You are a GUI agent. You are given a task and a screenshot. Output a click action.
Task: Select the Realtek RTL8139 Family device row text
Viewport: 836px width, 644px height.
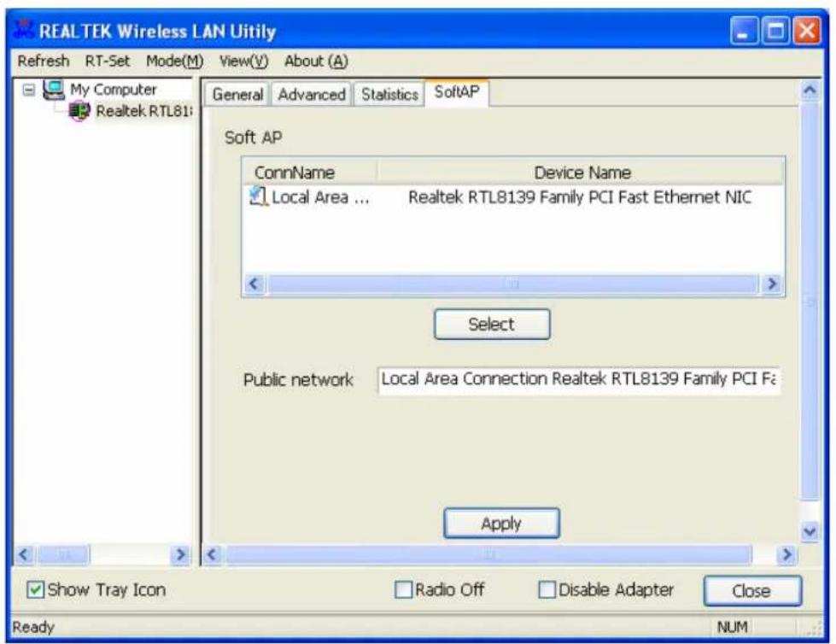(x=580, y=197)
